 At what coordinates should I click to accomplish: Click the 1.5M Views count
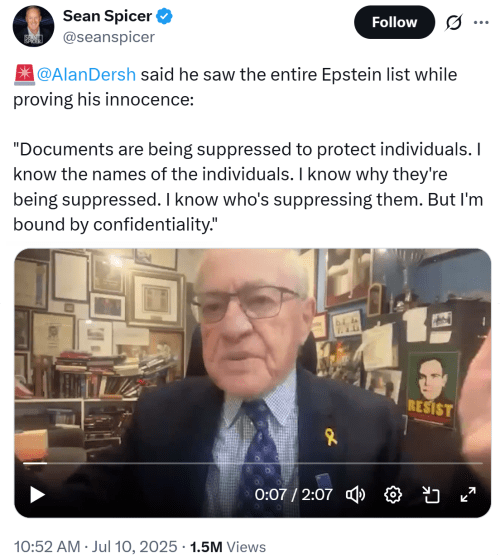pos(228,547)
